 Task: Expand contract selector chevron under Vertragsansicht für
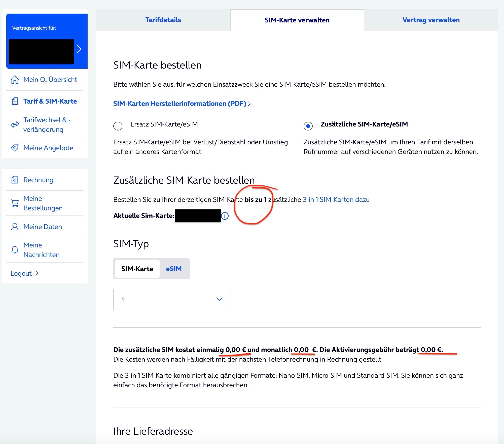(79, 49)
